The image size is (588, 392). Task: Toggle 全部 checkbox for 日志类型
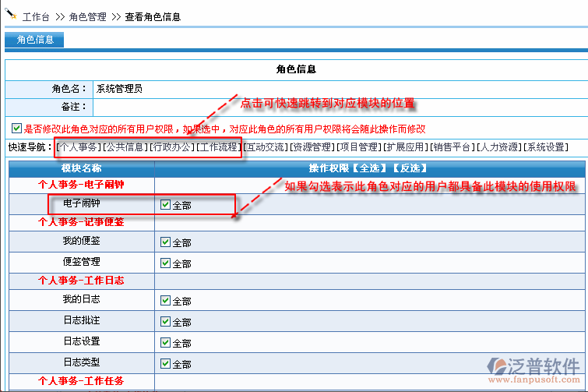[164, 363]
